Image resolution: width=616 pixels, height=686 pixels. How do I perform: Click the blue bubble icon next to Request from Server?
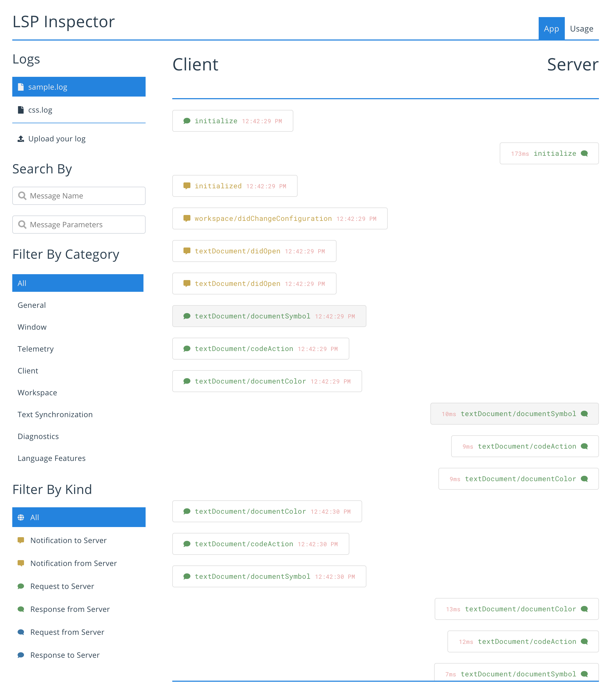21,632
